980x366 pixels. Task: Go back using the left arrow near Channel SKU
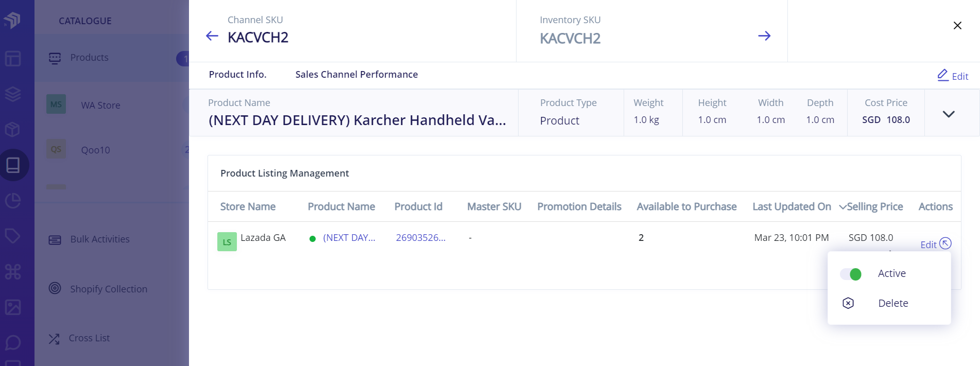(x=212, y=36)
